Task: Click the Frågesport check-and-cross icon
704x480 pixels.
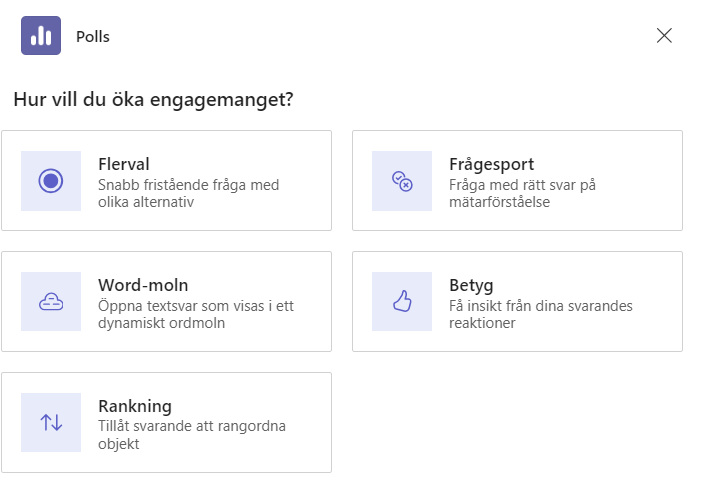Action: pos(402,181)
